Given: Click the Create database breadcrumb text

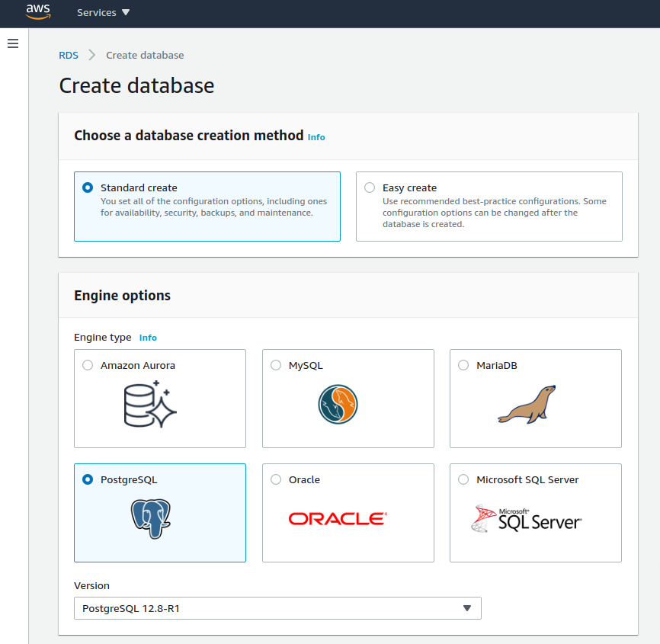Looking at the screenshot, I should [x=145, y=55].
